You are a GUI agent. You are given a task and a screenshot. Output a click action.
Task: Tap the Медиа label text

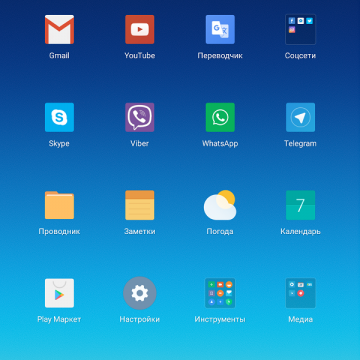(x=300, y=319)
